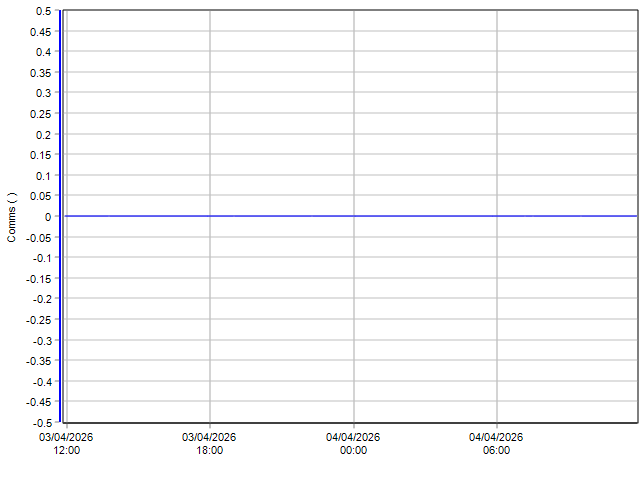Screen dimensions: 640x480
Task: Click the positive 0.1 y-axis tick label
Action: tap(43, 176)
